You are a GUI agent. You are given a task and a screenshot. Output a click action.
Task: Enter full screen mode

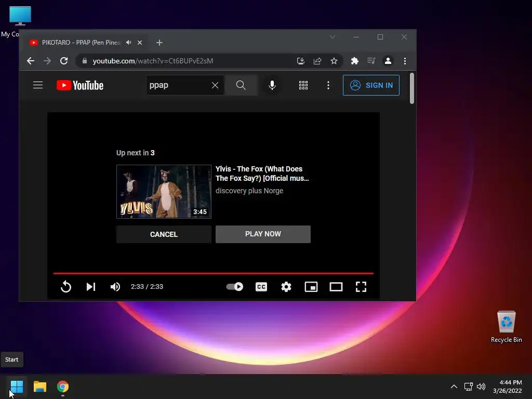(361, 287)
